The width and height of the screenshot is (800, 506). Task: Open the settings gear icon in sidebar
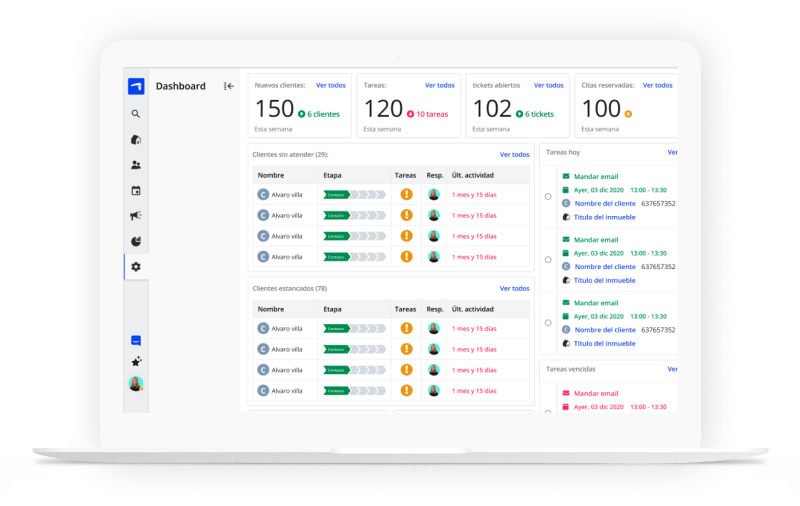(x=136, y=267)
